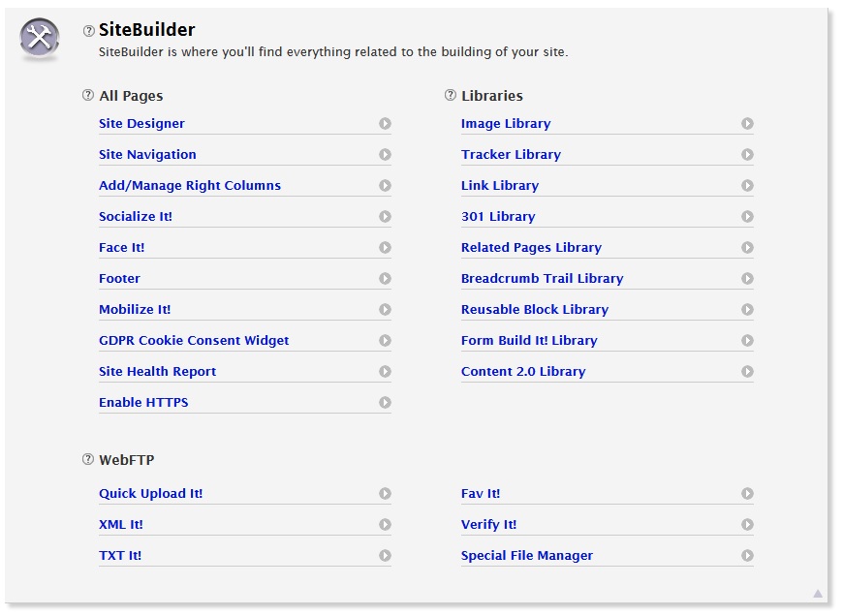Click the arrow icon beside Enable HTTPS
The image size is (843, 616).
(385, 403)
